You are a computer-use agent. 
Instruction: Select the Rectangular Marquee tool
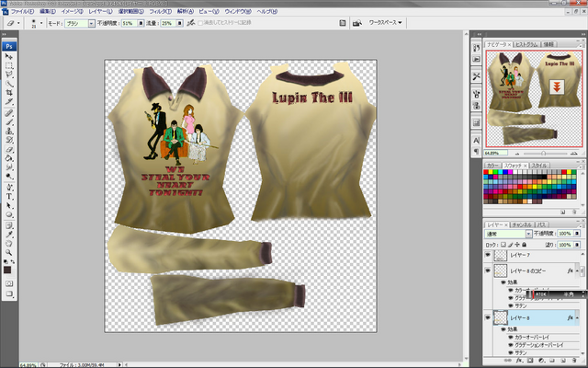tap(9, 65)
